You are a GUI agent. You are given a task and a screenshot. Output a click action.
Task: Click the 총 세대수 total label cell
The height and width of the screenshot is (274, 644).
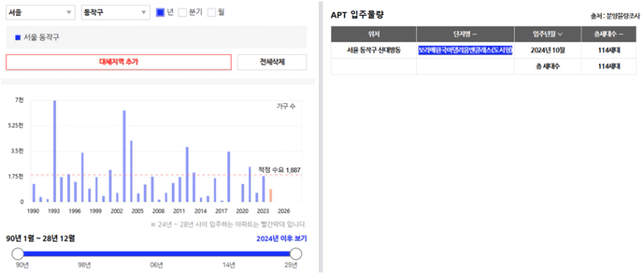pos(547,66)
